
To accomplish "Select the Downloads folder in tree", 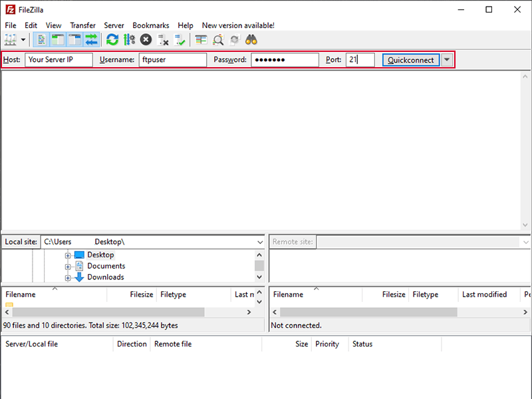I will [106, 277].
